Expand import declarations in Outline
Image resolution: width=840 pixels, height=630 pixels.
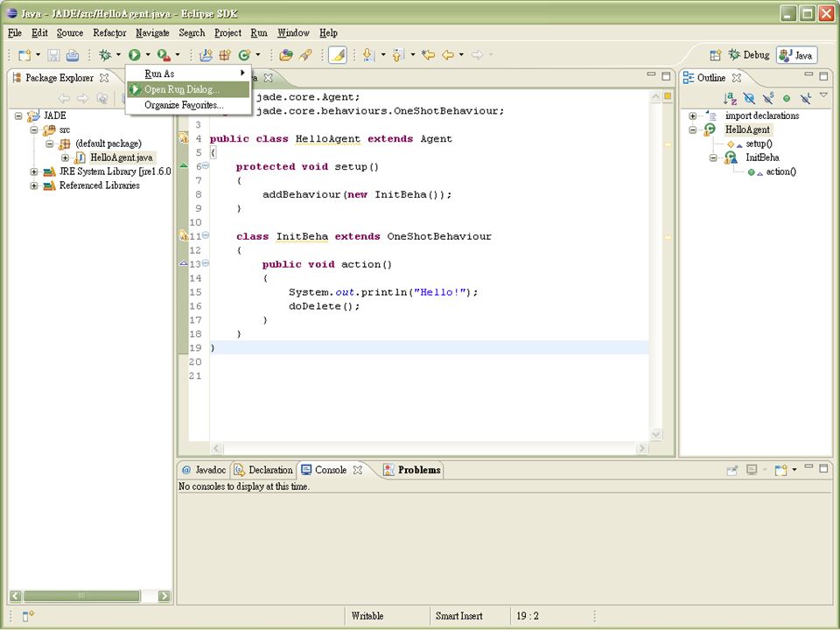[x=693, y=115]
